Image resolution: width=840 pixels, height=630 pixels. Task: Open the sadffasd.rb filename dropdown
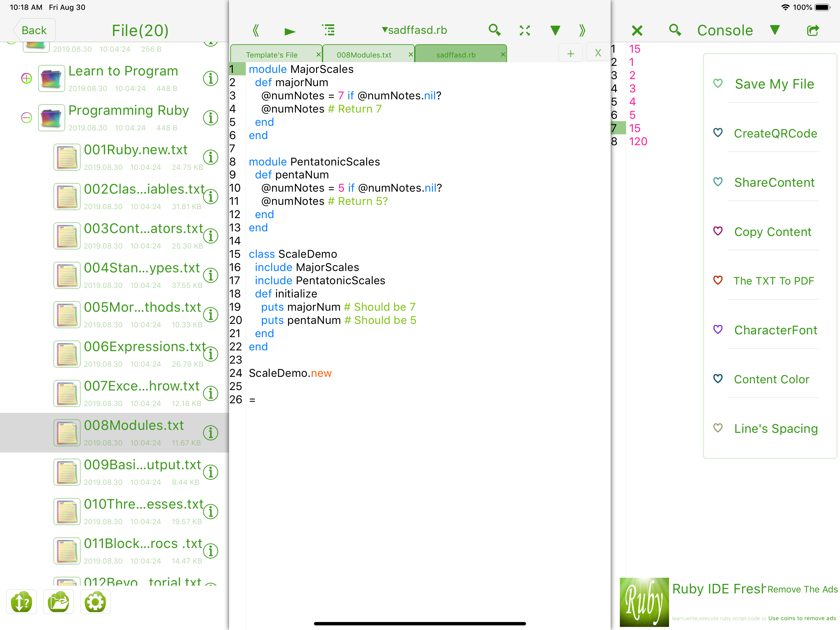coord(415,30)
